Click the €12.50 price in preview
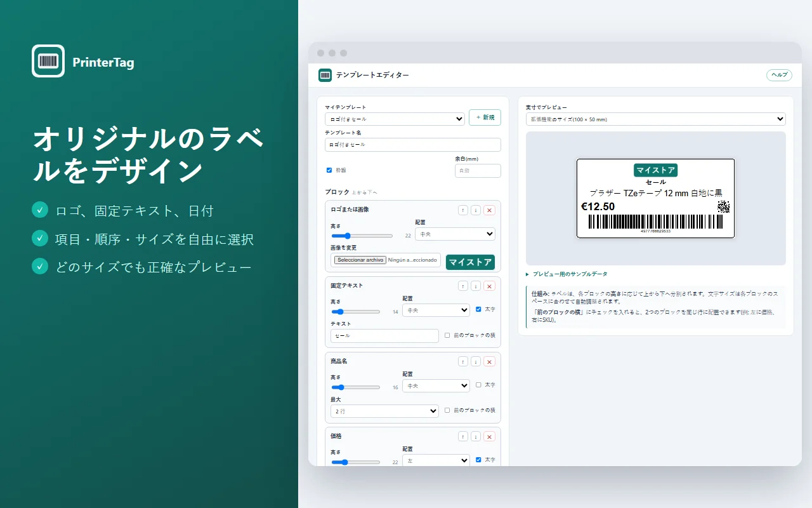The image size is (812, 508). click(x=598, y=206)
